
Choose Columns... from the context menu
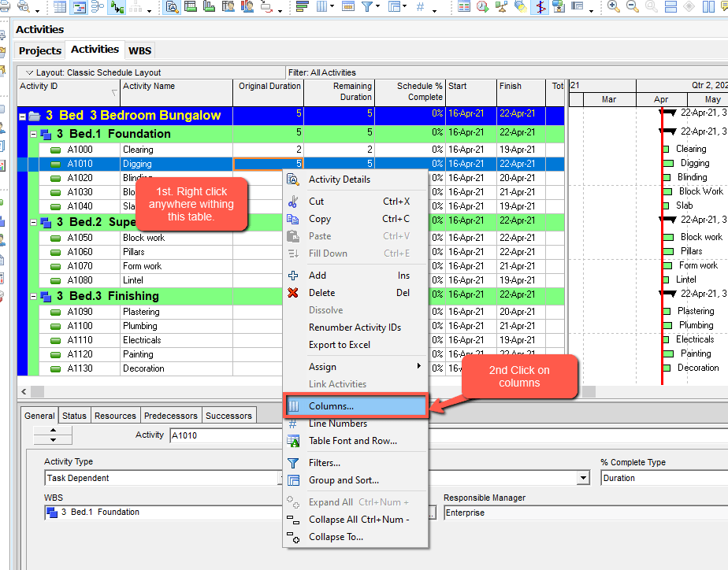331,406
